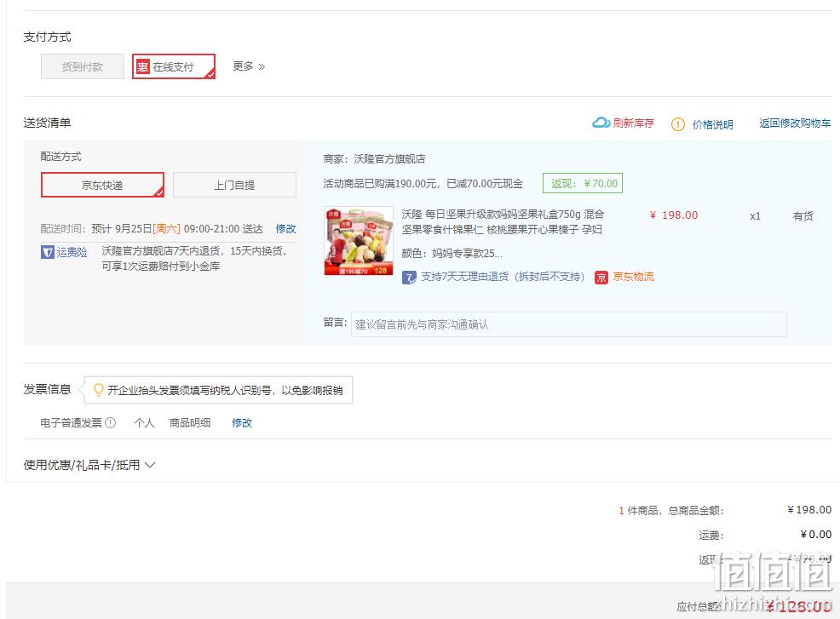Modify invoice info via 修改 link

click(x=242, y=423)
